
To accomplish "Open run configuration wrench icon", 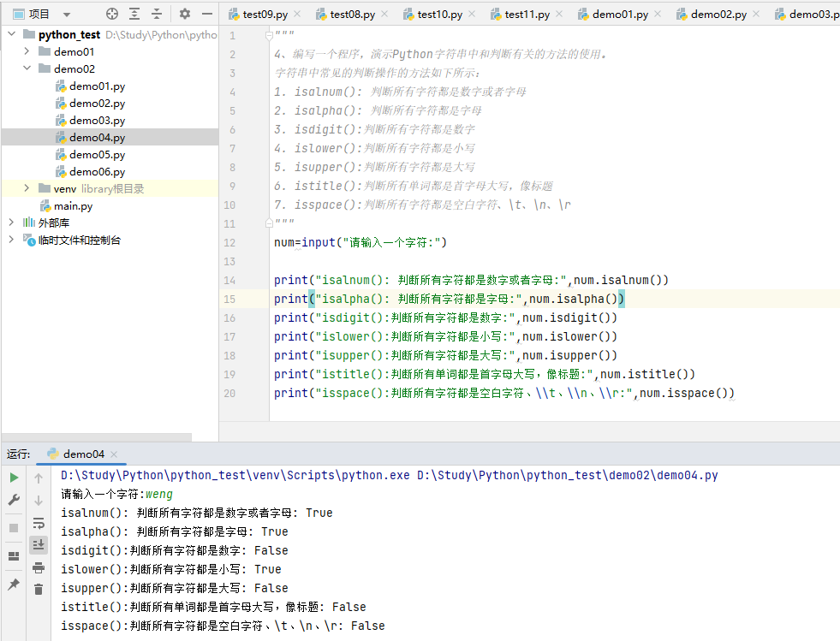I will [14, 500].
